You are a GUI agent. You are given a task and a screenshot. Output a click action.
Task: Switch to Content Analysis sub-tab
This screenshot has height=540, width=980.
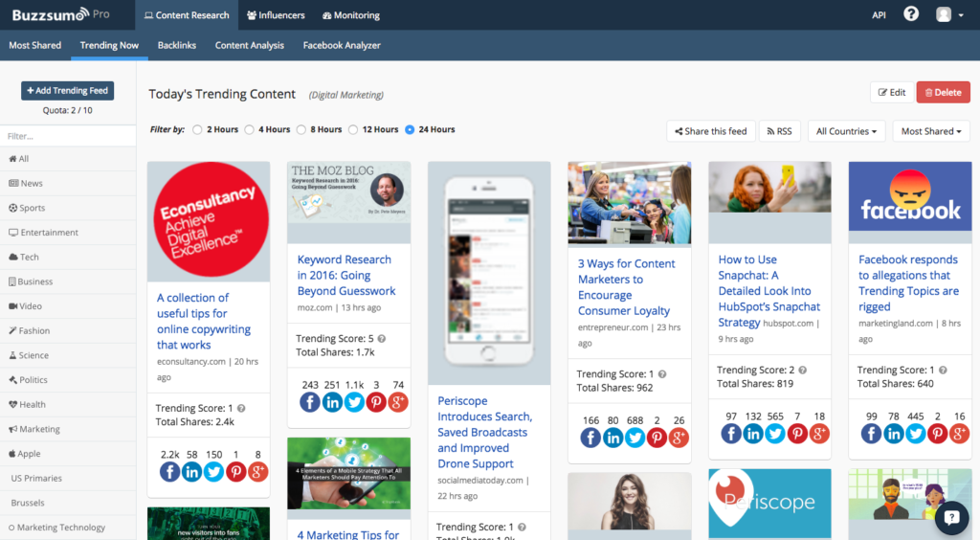point(250,45)
